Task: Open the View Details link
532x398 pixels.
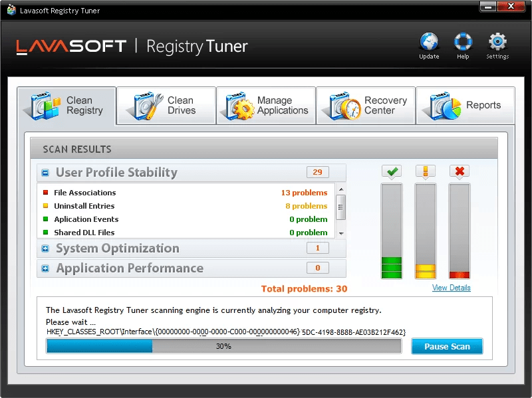Action: (451, 288)
